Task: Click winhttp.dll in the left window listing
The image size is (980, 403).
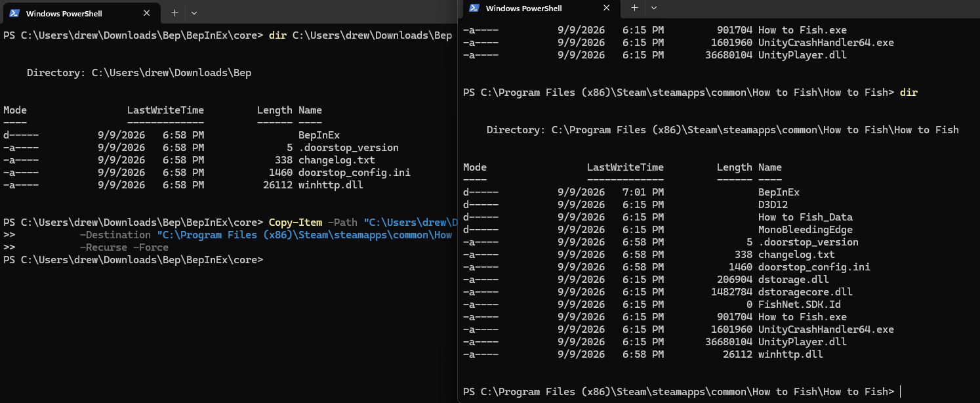Action: coord(331,185)
